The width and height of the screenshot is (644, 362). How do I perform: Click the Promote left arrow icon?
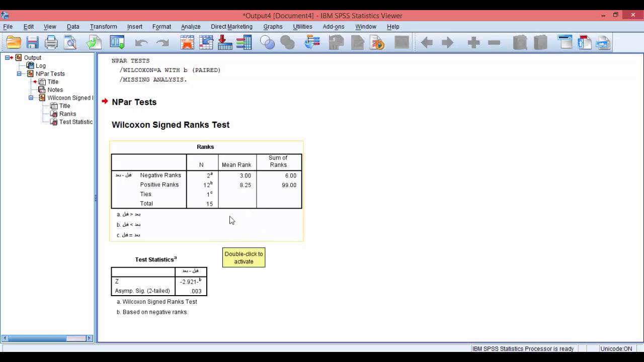point(427,43)
